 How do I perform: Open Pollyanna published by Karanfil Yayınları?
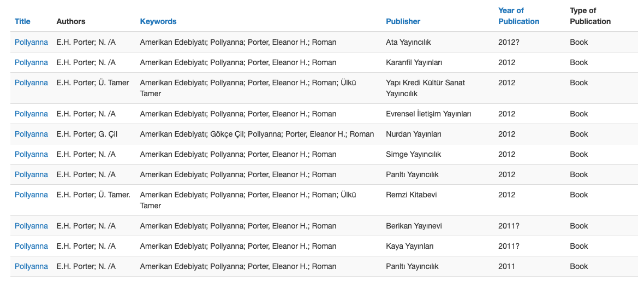31,62
